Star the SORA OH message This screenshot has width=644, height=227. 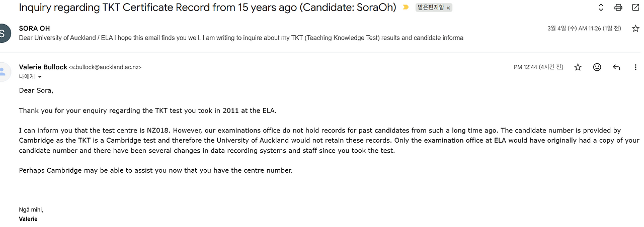[635, 29]
